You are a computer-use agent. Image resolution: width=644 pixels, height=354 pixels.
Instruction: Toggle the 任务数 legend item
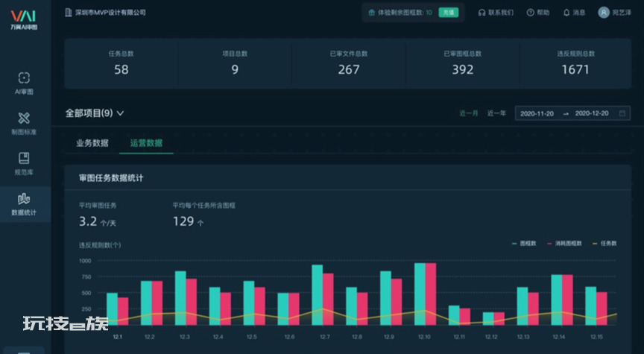tap(604, 244)
